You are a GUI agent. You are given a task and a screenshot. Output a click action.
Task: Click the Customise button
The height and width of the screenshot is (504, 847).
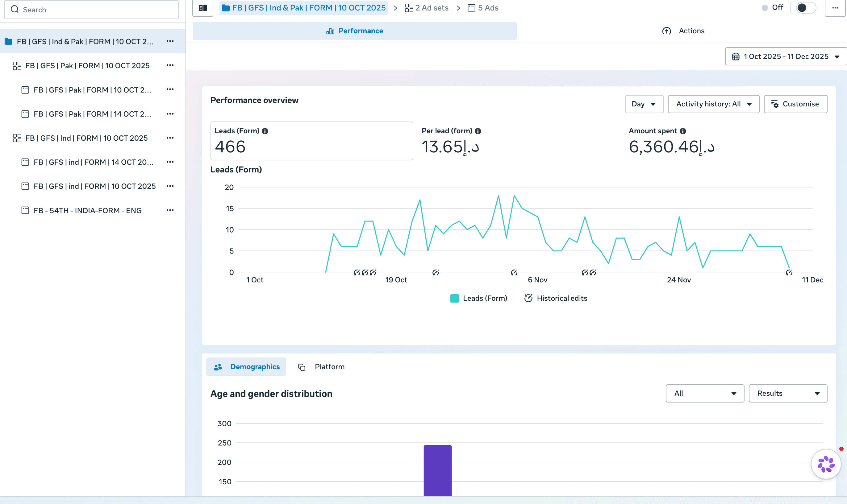(x=795, y=104)
